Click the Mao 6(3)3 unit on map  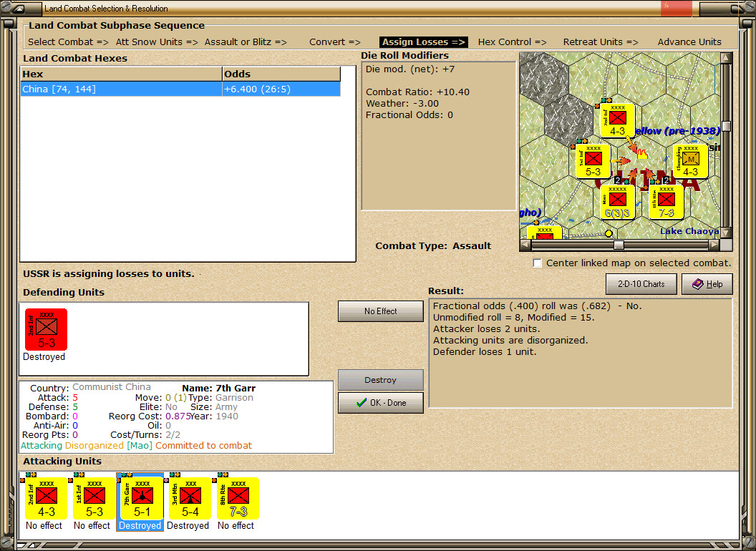(x=617, y=201)
